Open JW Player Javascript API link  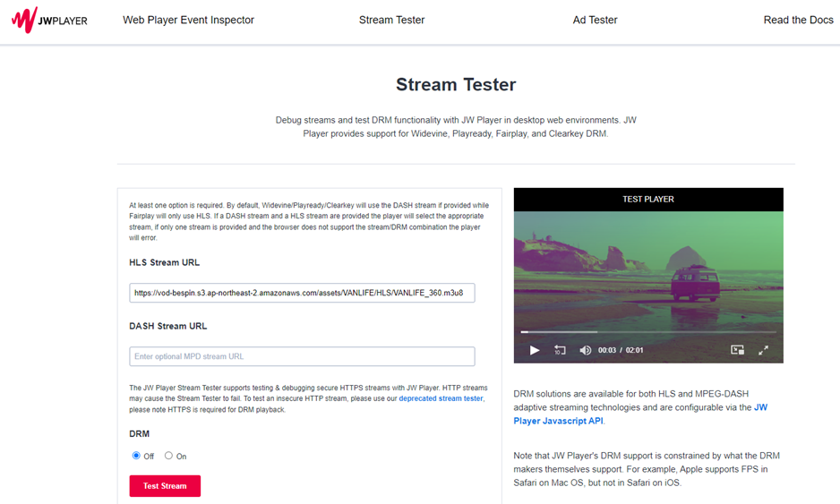tap(640, 414)
